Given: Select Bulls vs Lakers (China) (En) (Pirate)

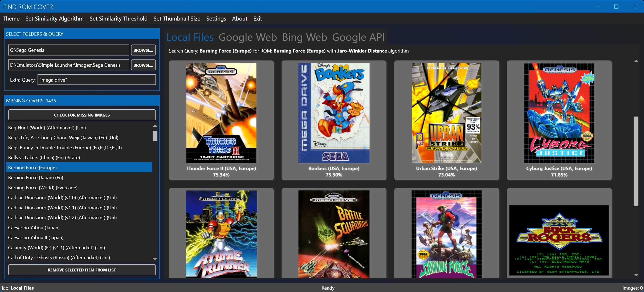Looking at the screenshot, I should click(79, 158).
